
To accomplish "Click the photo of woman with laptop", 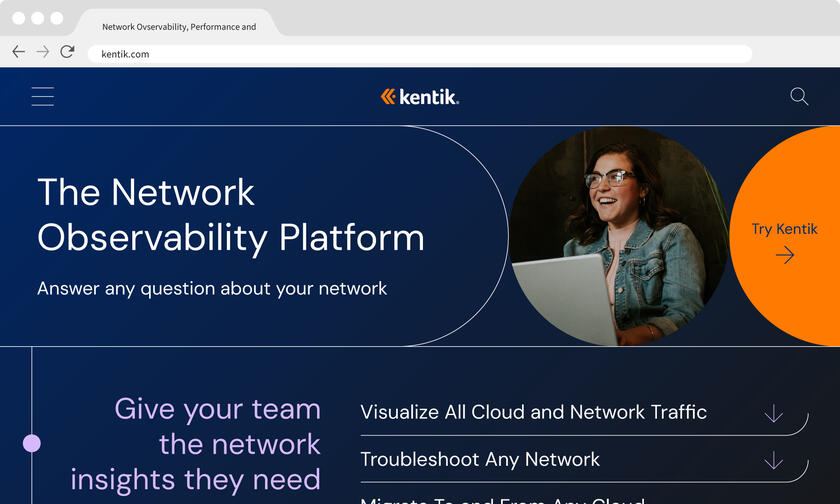I will tap(619, 236).
